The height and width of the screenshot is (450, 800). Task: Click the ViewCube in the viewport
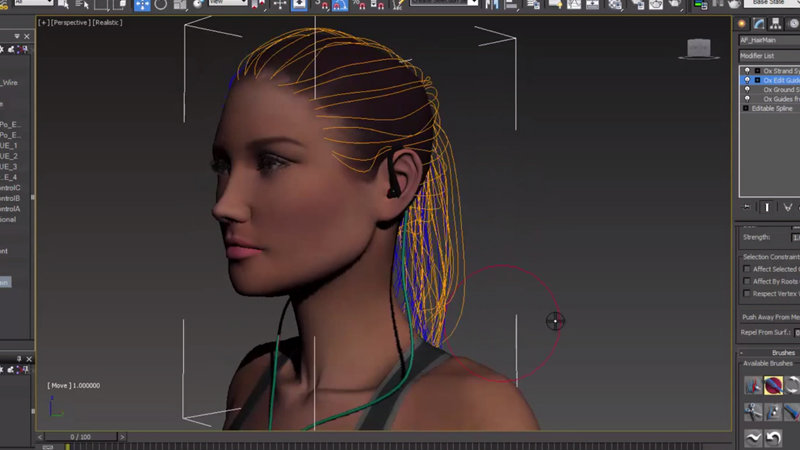coord(699,47)
